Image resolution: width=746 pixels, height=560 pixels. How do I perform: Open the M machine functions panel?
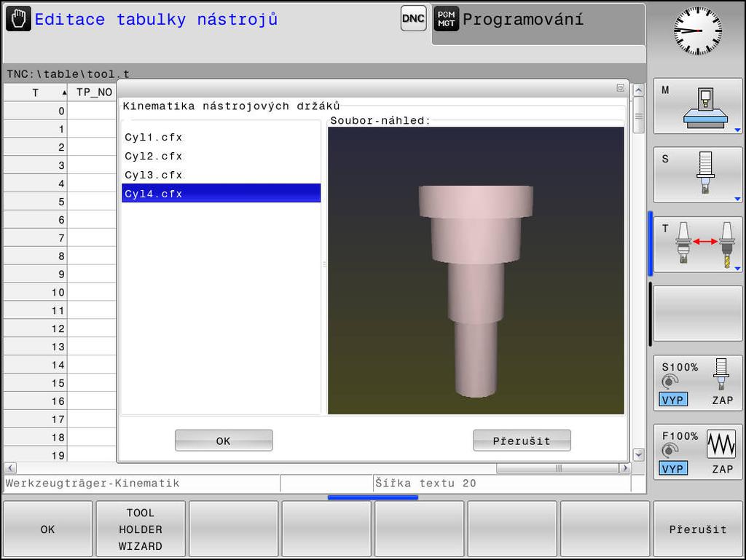[697, 106]
